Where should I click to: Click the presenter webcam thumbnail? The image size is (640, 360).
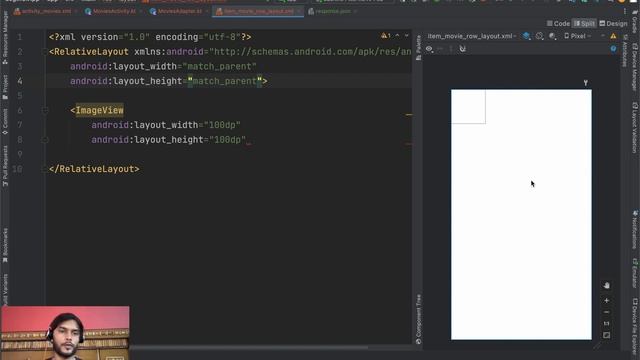65,333
